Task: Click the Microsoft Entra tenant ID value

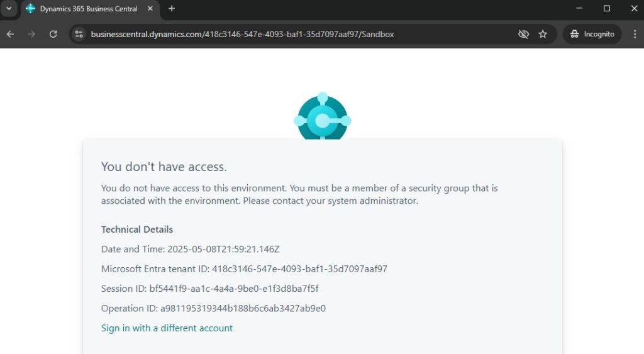Action: click(299, 269)
